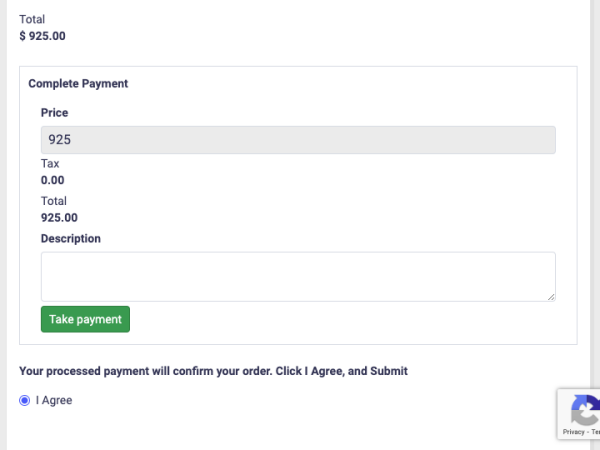Open the reCAPTCHA Privacy link

[573, 432]
